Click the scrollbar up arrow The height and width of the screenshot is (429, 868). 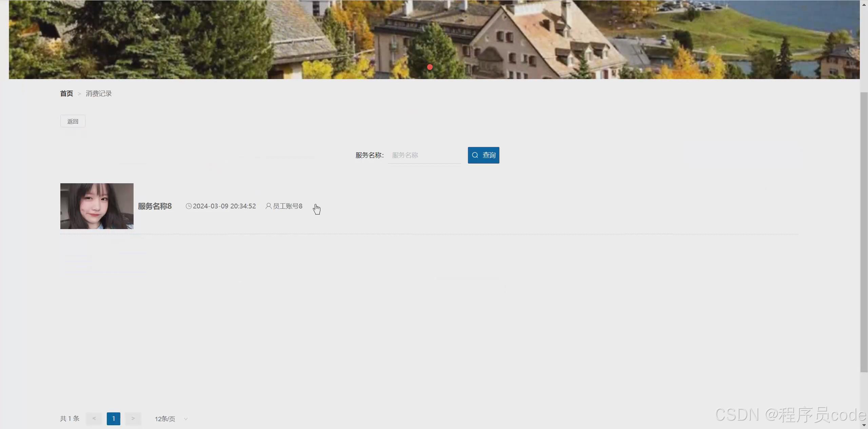(864, 4)
